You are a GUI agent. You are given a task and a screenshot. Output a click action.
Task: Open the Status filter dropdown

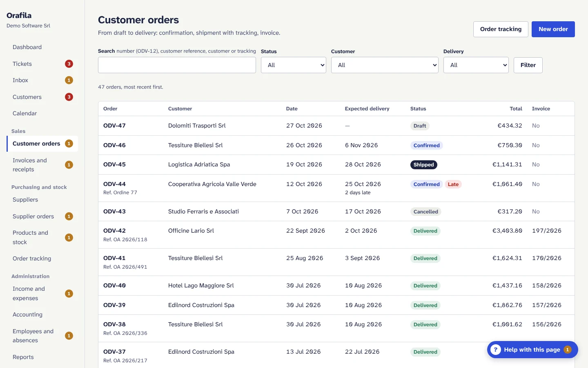[294, 65]
